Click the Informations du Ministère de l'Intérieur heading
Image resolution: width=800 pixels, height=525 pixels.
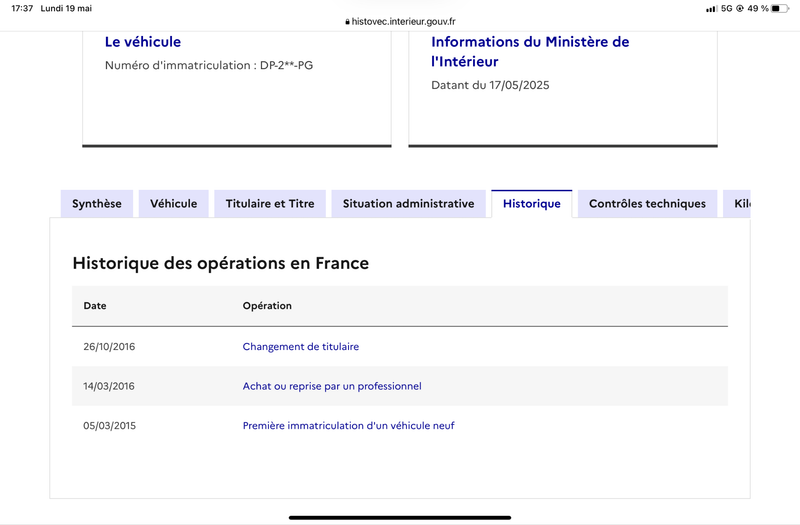[x=530, y=51]
